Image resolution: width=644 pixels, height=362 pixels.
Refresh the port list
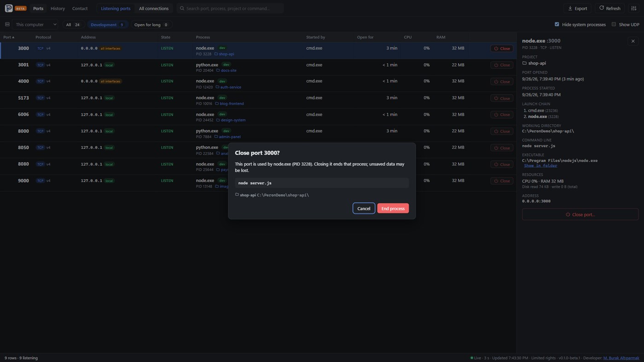tap(610, 8)
